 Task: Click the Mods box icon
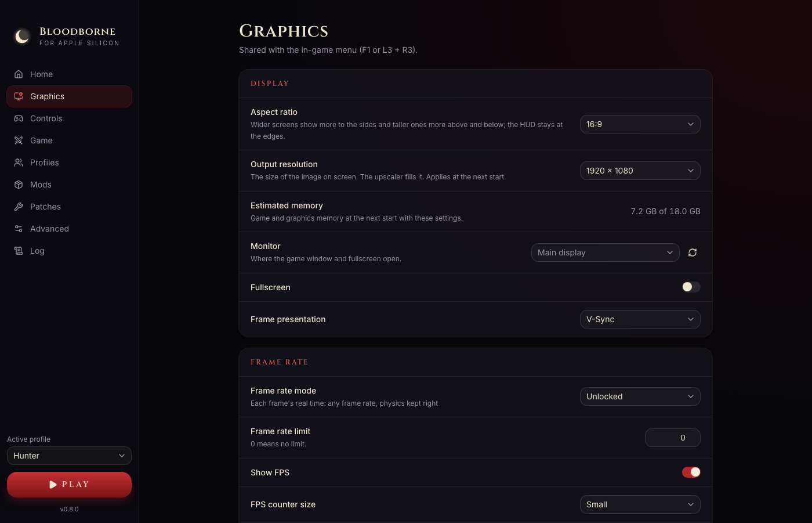click(19, 185)
